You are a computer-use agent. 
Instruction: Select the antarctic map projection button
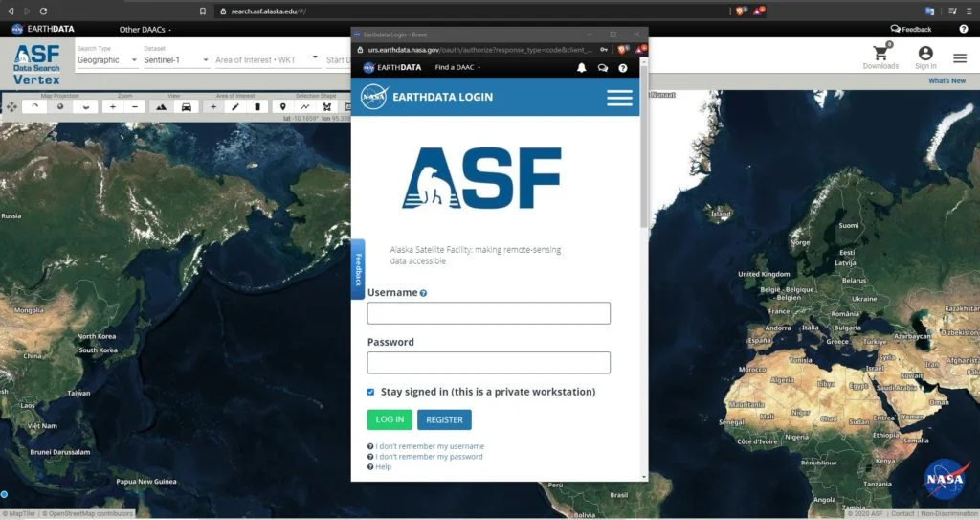coord(85,107)
